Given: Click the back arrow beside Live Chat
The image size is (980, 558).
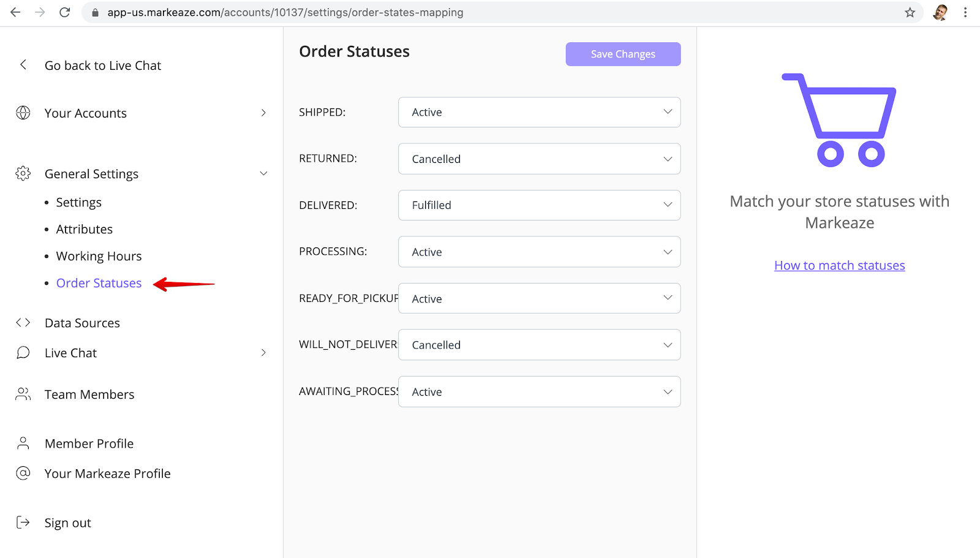Looking at the screenshot, I should tap(23, 65).
